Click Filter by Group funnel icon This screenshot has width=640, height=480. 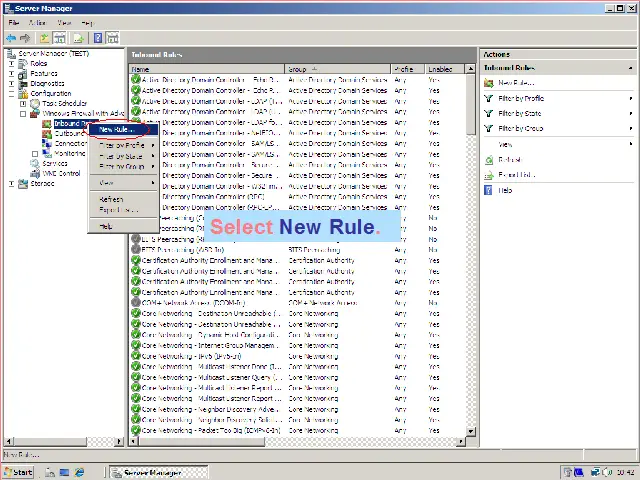point(488,129)
